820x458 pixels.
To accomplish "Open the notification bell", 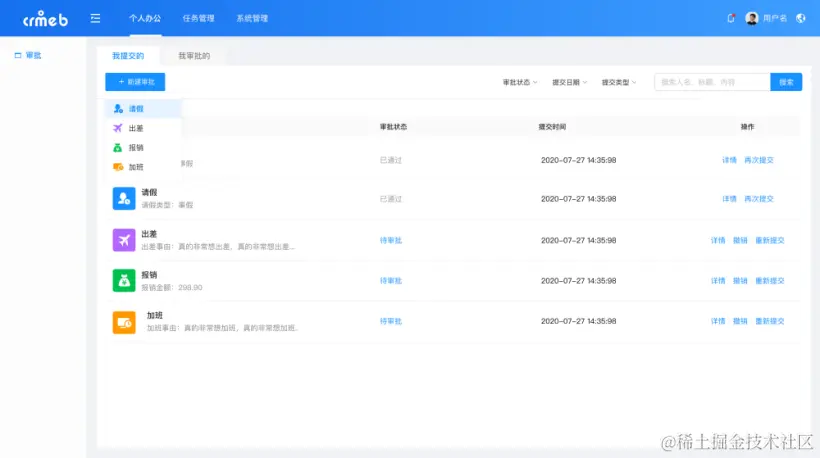I will pos(731,18).
